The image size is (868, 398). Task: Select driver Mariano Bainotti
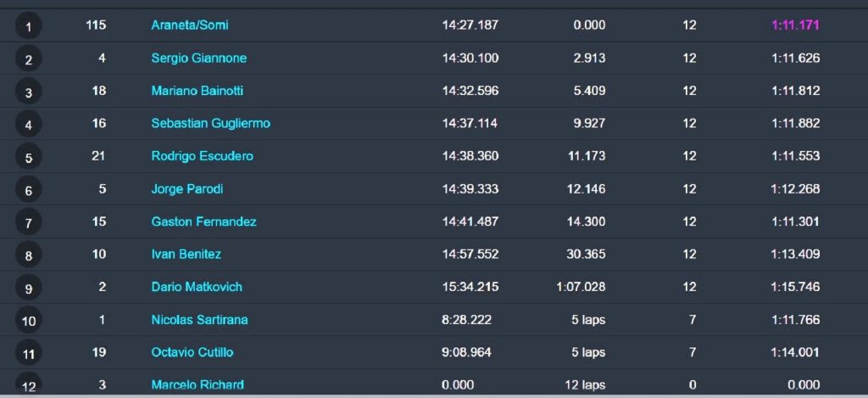(x=197, y=90)
